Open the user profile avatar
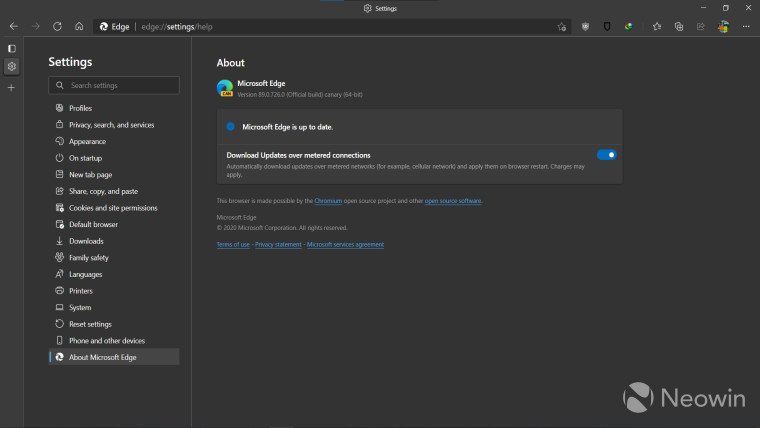The height and width of the screenshot is (428, 760). point(723,27)
